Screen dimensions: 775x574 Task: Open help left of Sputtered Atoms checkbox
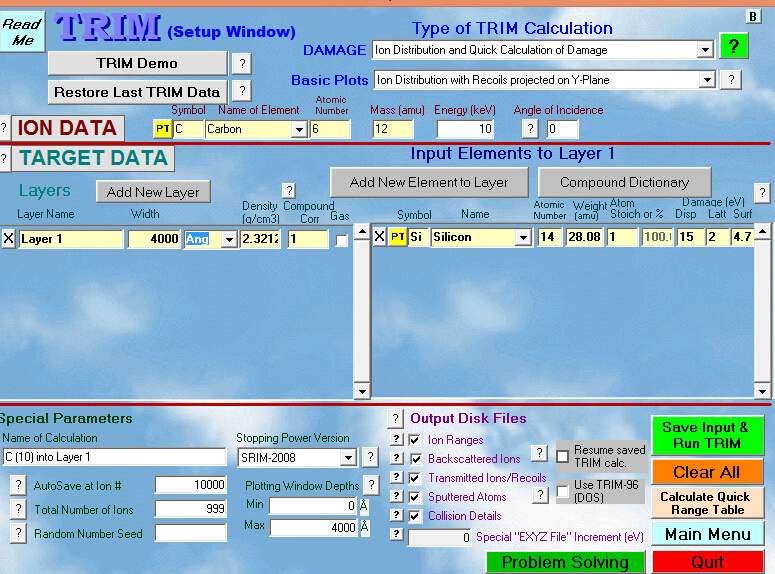click(x=396, y=496)
